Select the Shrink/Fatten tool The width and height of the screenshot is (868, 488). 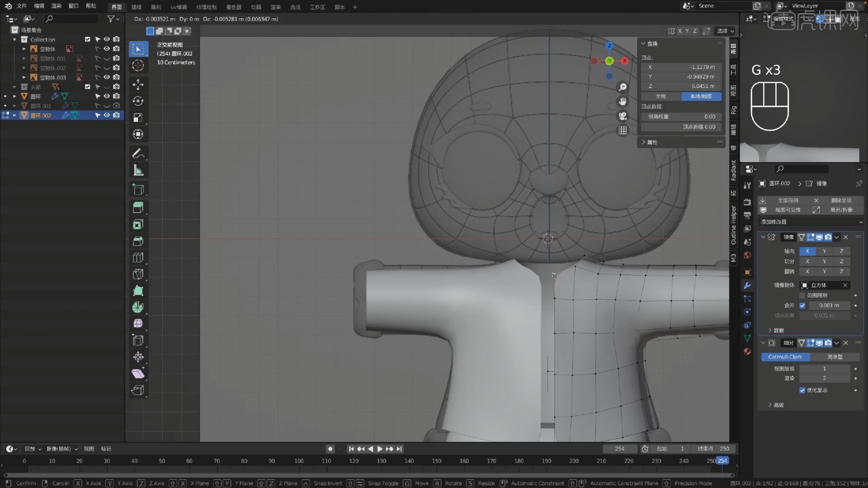pos(138,357)
